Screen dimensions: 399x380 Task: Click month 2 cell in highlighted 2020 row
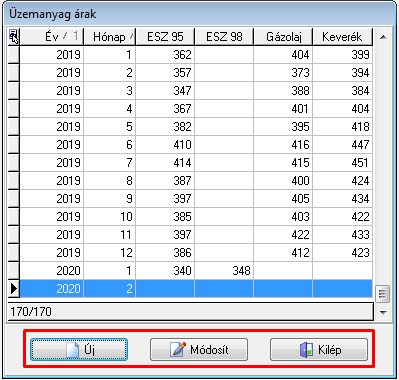[109, 289]
